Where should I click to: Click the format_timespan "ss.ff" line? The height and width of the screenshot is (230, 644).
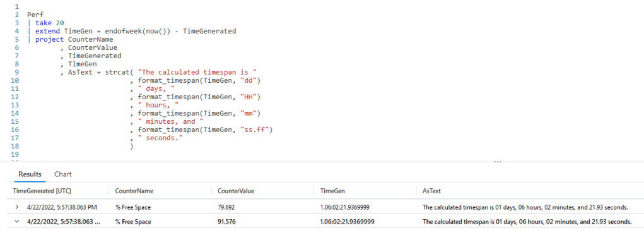point(202,130)
